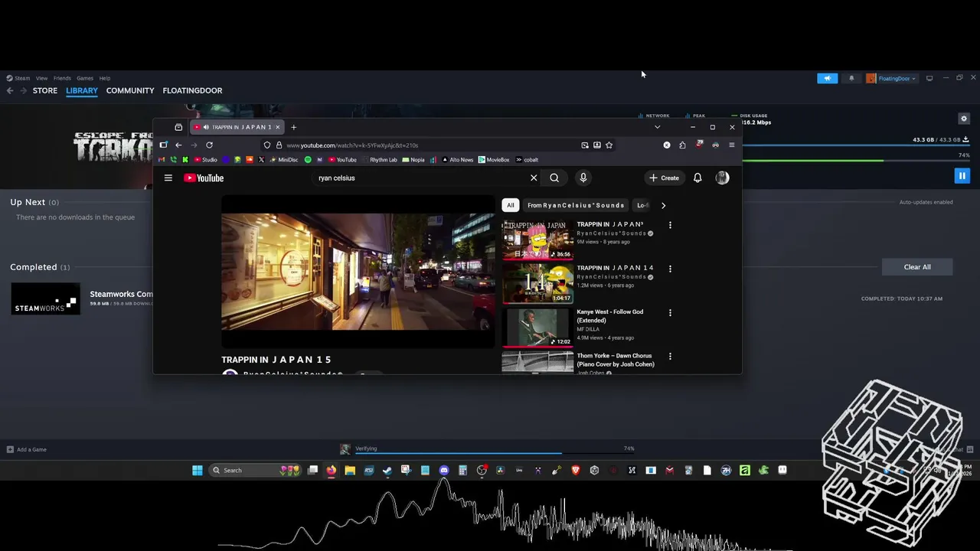Click the YouTube logo to go home

(204, 178)
